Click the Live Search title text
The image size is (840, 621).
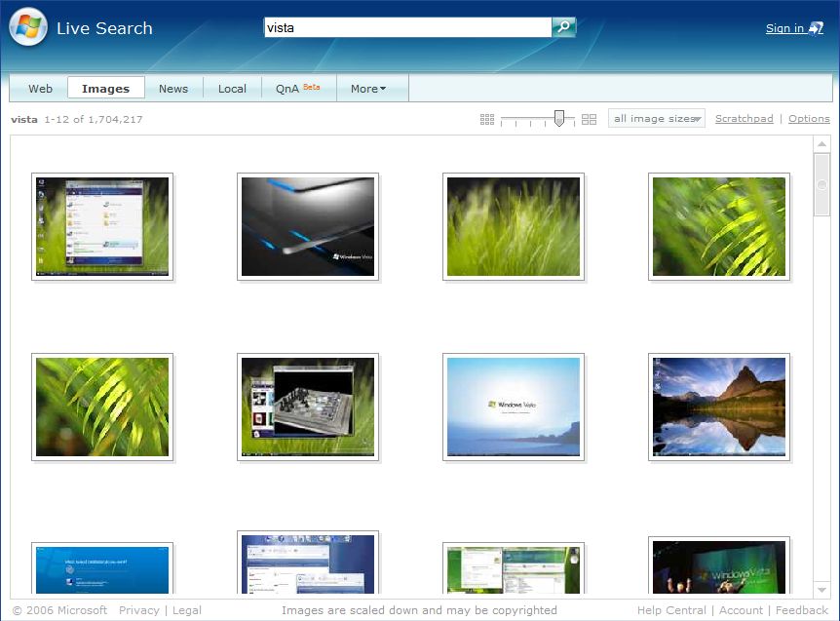pos(104,28)
